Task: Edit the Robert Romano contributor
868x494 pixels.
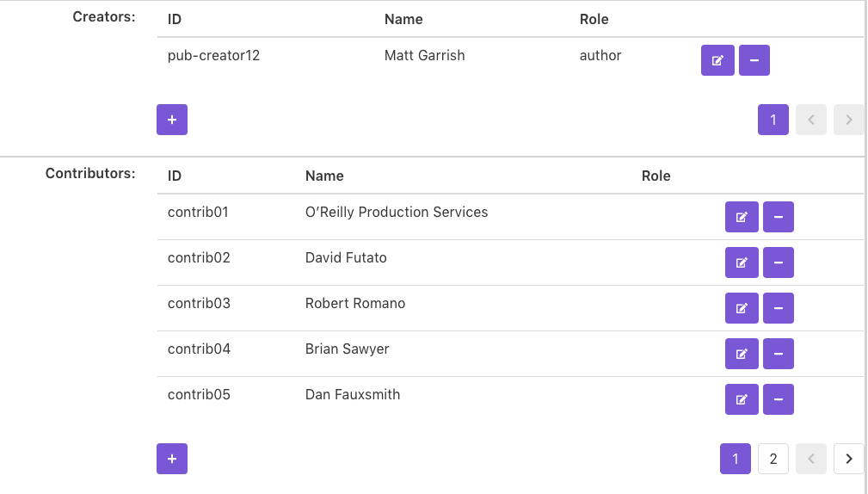Action: click(742, 308)
